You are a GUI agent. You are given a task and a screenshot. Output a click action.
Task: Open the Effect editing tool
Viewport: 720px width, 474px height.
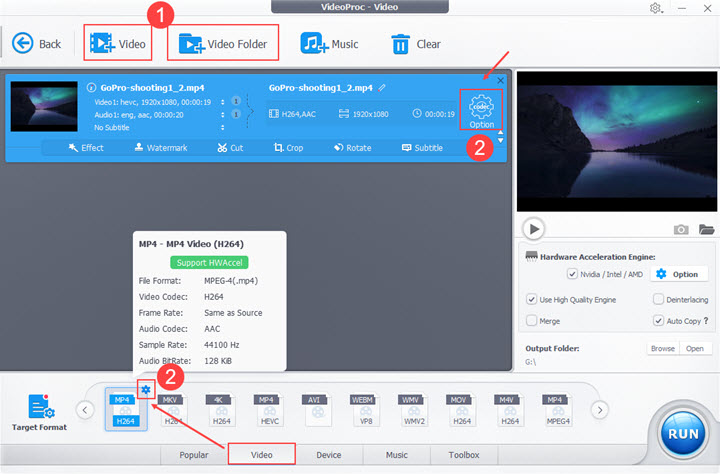pos(86,147)
